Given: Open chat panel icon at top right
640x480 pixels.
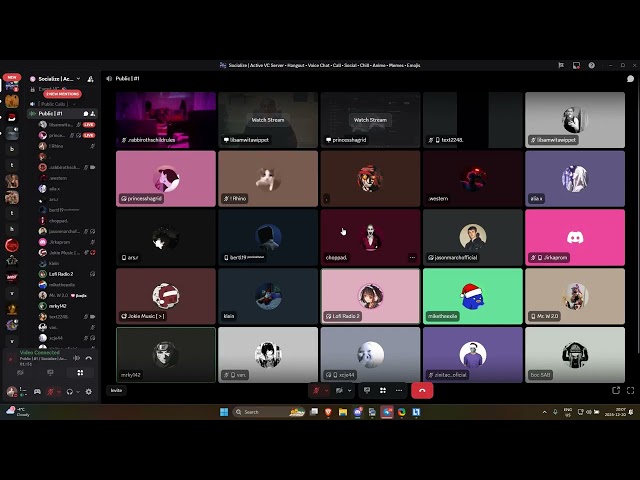Looking at the screenshot, I should (630, 78).
